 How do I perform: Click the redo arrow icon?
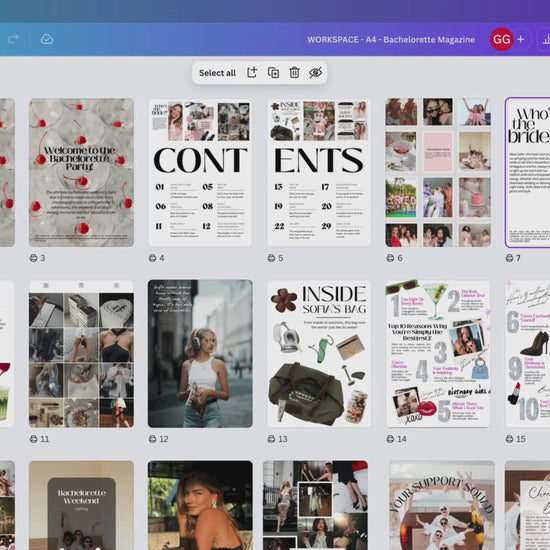pyautogui.click(x=13, y=39)
